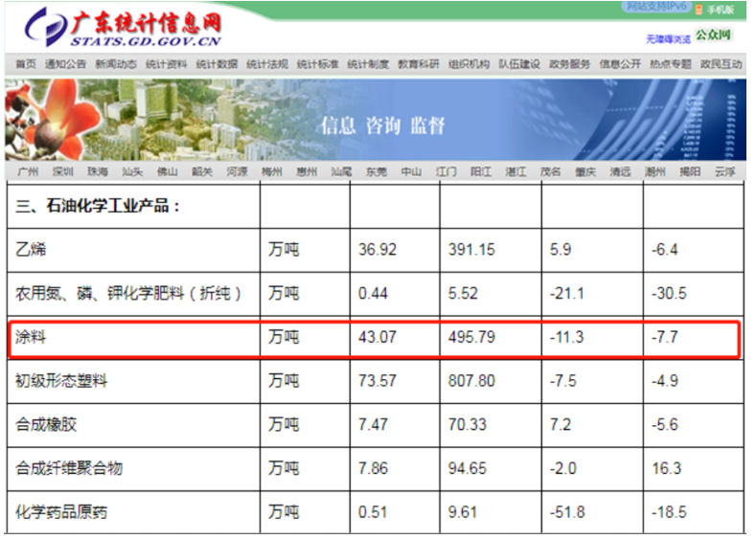The height and width of the screenshot is (539, 756).
Task: Select the 云浮 city link
Action: pyautogui.click(x=724, y=172)
